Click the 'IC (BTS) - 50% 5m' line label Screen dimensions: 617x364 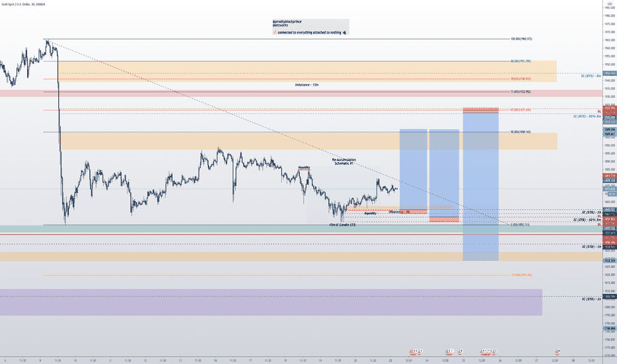[587, 116]
